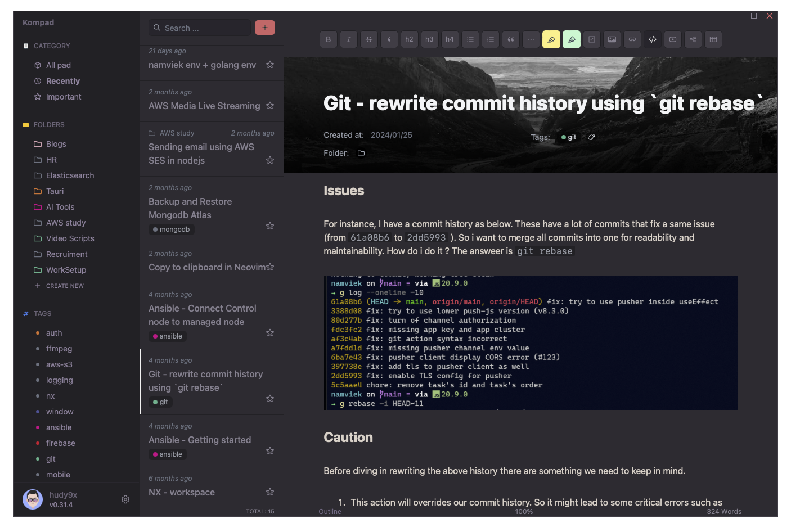Collapse the CATEGORY section header
The width and height of the screenshot is (791, 532).
click(x=52, y=46)
